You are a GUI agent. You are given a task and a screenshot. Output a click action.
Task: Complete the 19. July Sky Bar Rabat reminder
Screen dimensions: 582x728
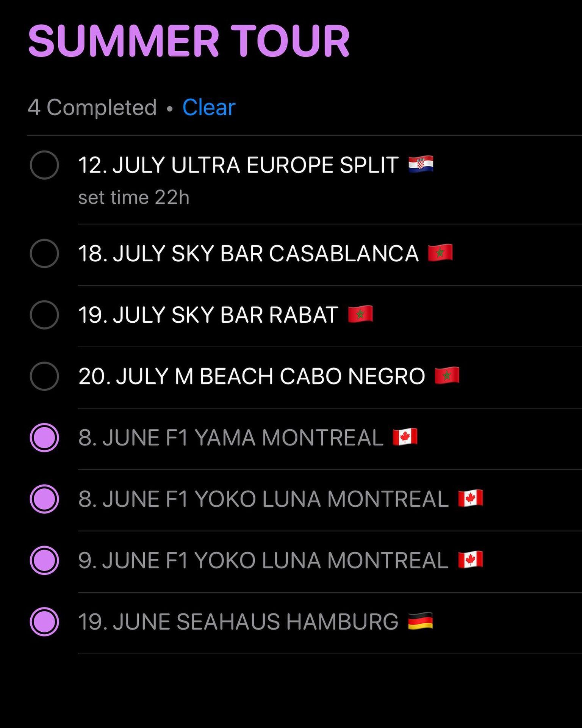click(44, 315)
